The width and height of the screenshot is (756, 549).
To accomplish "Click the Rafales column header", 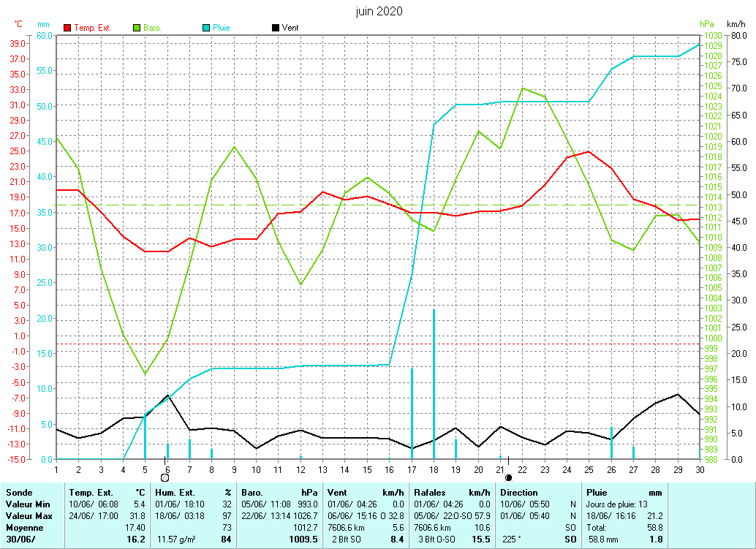I will tap(430, 493).
